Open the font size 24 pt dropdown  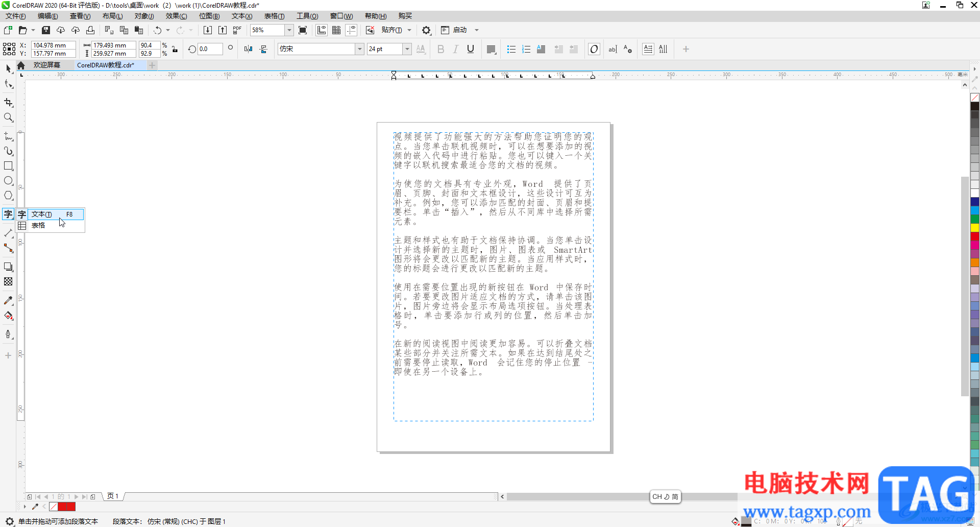pyautogui.click(x=407, y=49)
